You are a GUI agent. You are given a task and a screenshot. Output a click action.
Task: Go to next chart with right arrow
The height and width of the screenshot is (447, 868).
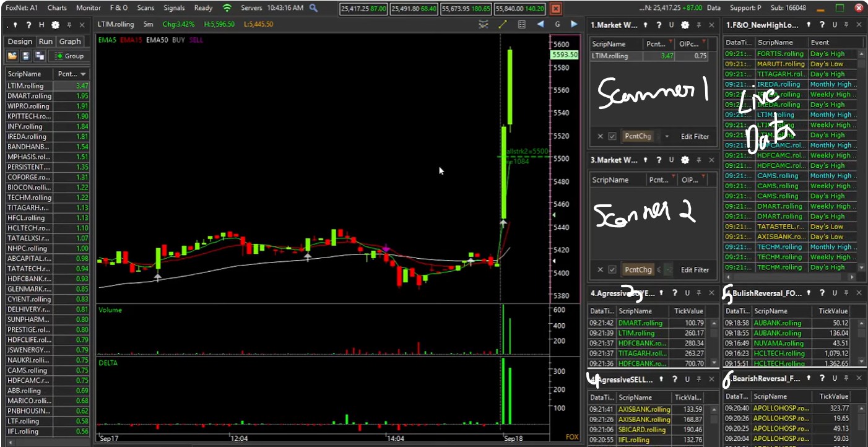click(x=574, y=24)
